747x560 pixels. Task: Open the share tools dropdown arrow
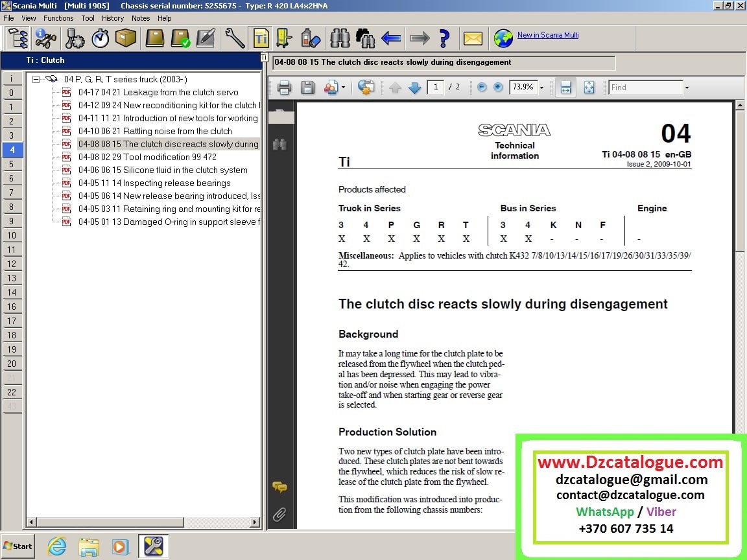point(343,87)
